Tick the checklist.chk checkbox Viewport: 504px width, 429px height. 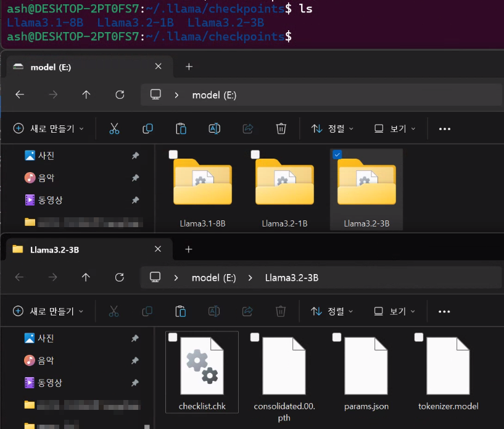point(173,337)
